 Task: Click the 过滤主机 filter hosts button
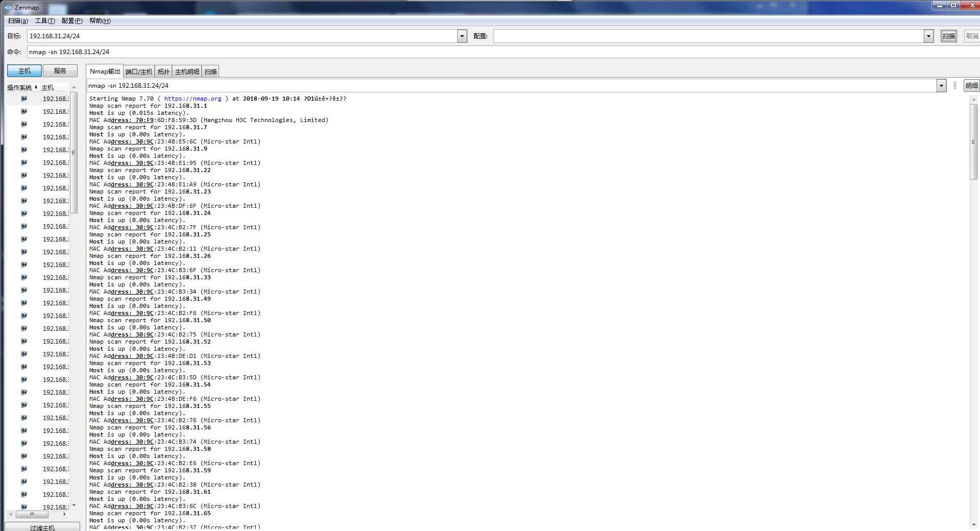coord(42,527)
